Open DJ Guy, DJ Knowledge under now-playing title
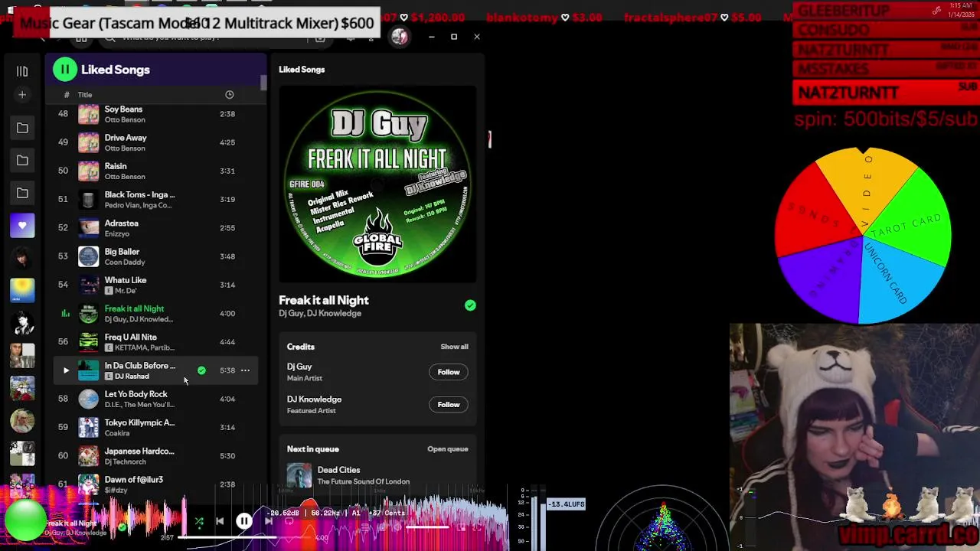 (x=320, y=314)
